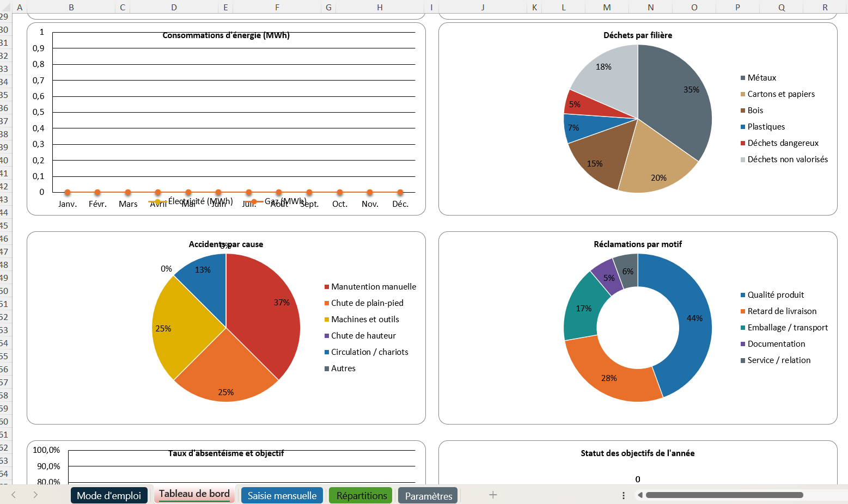Screen dimensions: 848x504
Task: Select column J header
Action: 483,7
